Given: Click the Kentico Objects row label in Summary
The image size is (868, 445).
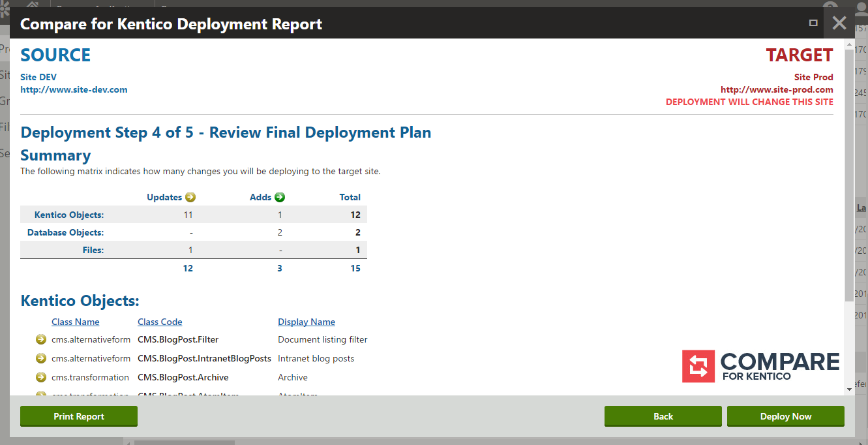Looking at the screenshot, I should (69, 215).
